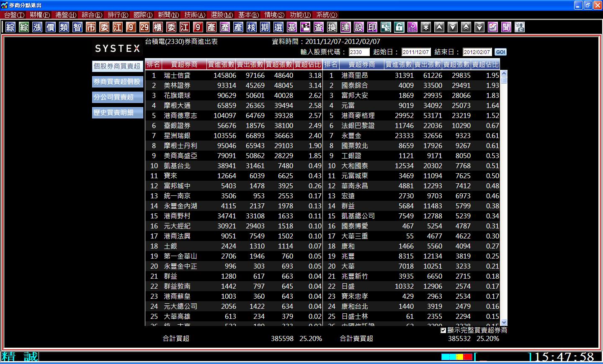Image resolution: width=603 pixels, height=364 pixels.
Task: Open the 台盤(T) menu
Action: click(14, 15)
